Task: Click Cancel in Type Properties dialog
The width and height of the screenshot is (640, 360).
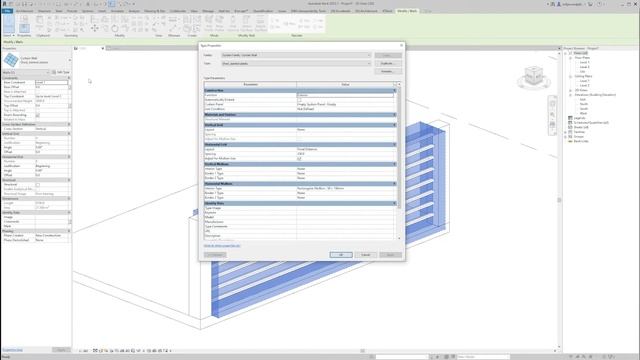Action: tap(365, 255)
